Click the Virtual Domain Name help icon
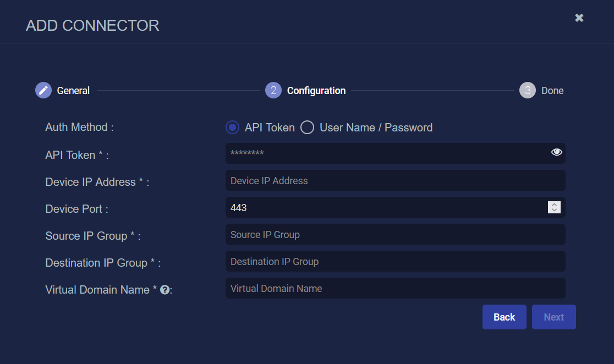Screen dimensions: 614x364 (164, 290)
